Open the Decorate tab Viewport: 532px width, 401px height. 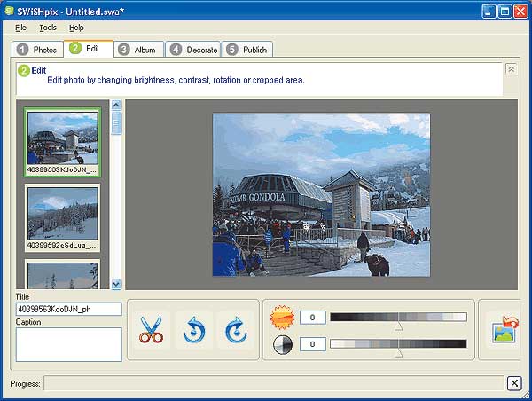pos(193,50)
